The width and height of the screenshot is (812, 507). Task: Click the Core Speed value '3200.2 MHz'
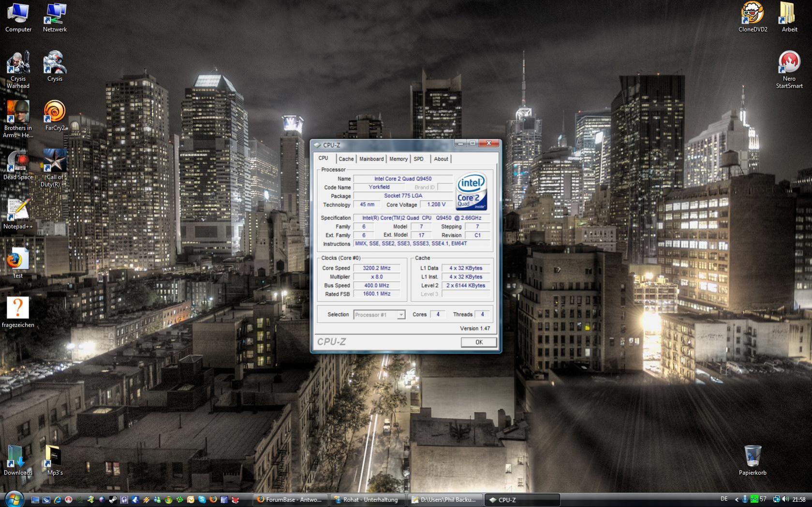tap(377, 268)
